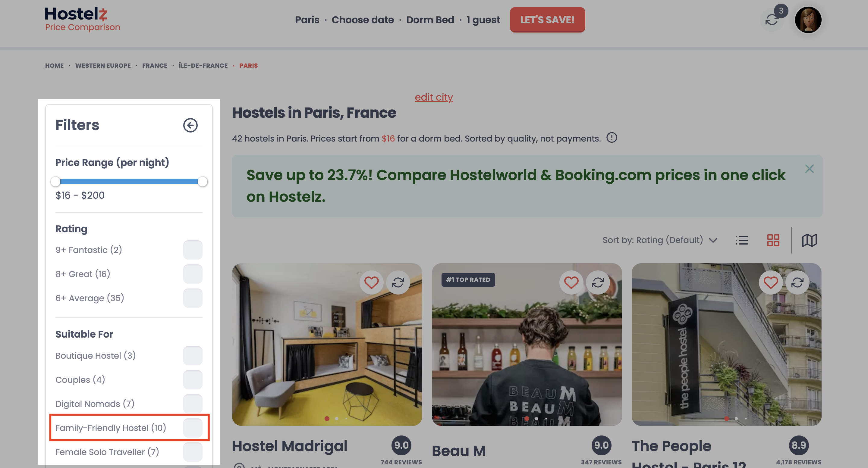Show the sorting info icon
Viewport: 868px width, 468px height.
tap(612, 138)
